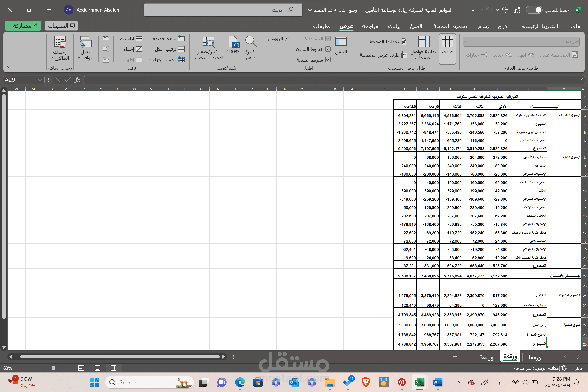This screenshot has width=588, height=392.
Task: Click the Insert Function fx icon
Action: coord(78,80)
